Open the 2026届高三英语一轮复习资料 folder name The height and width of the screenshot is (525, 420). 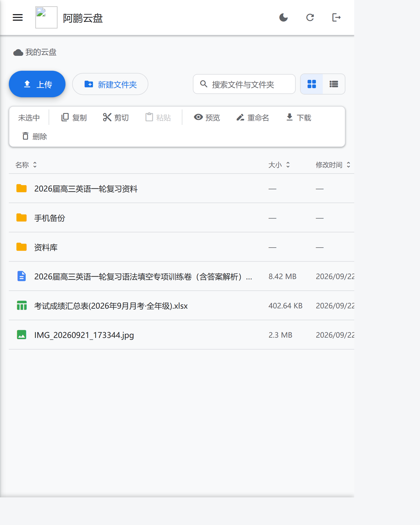[x=86, y=189]
